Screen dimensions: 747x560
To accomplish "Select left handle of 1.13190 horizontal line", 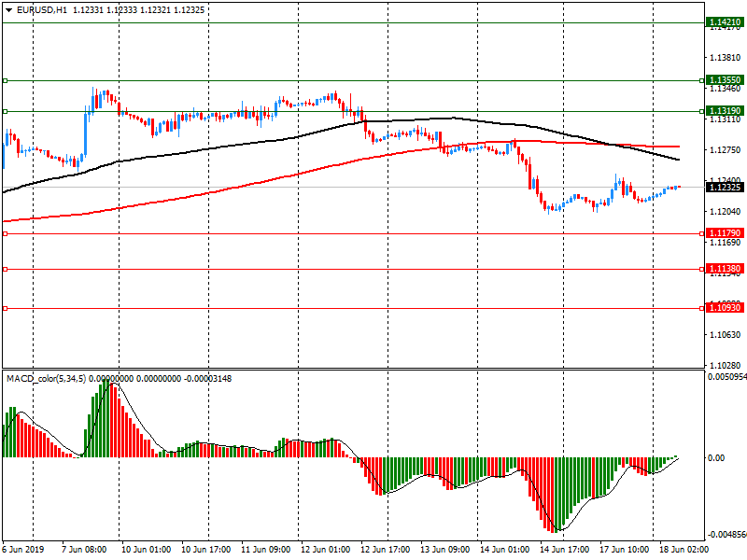I will [6, 111].
